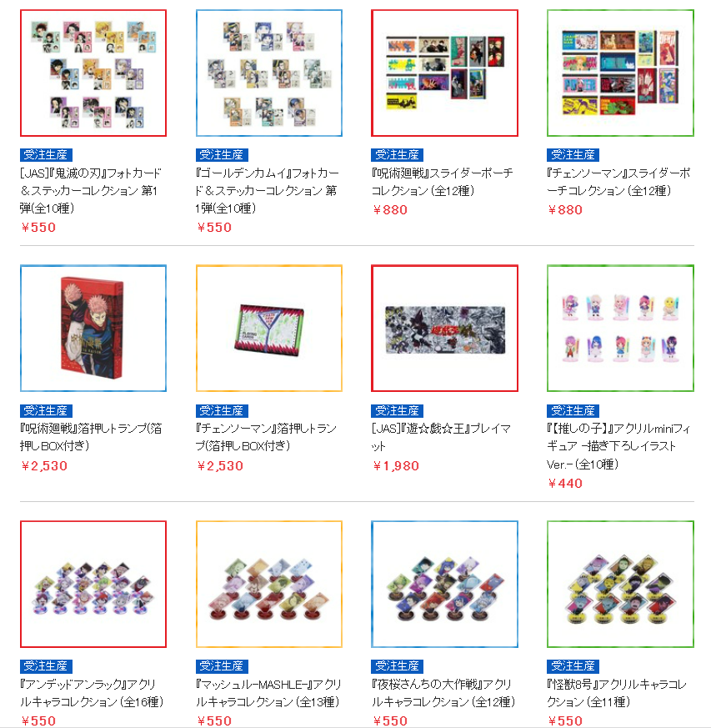The image size is (711, 728).
Task: Click the 『怪獣8号』アクリルキャラコレクション title link
Action: pos(617,693)
